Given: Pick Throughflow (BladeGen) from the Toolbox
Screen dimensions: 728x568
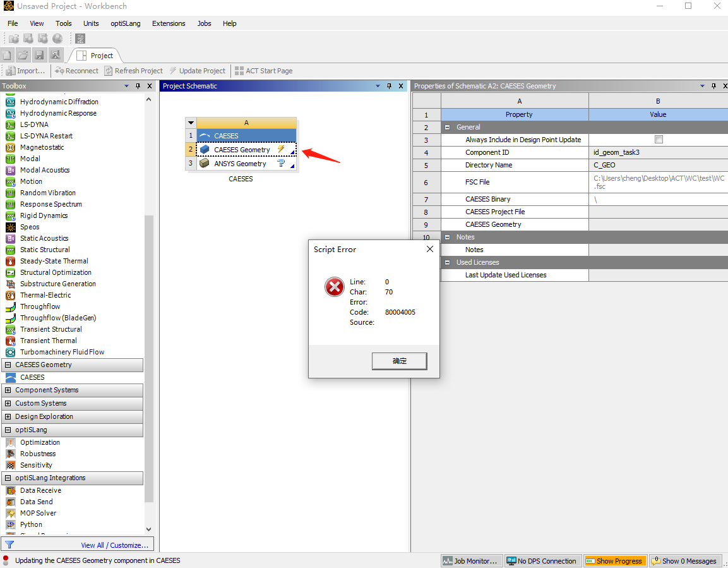Looking at the screenshot, I should tap(58, 318).
